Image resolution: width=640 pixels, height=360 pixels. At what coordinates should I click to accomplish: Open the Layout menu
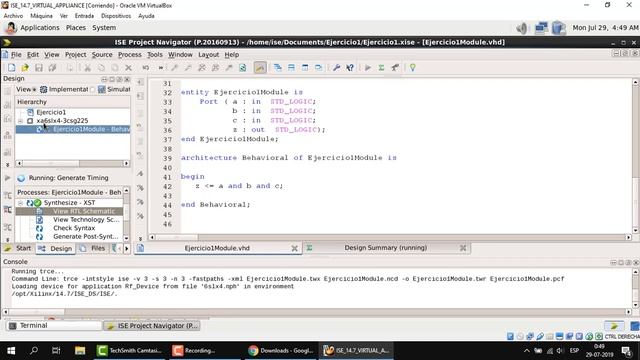209,55
